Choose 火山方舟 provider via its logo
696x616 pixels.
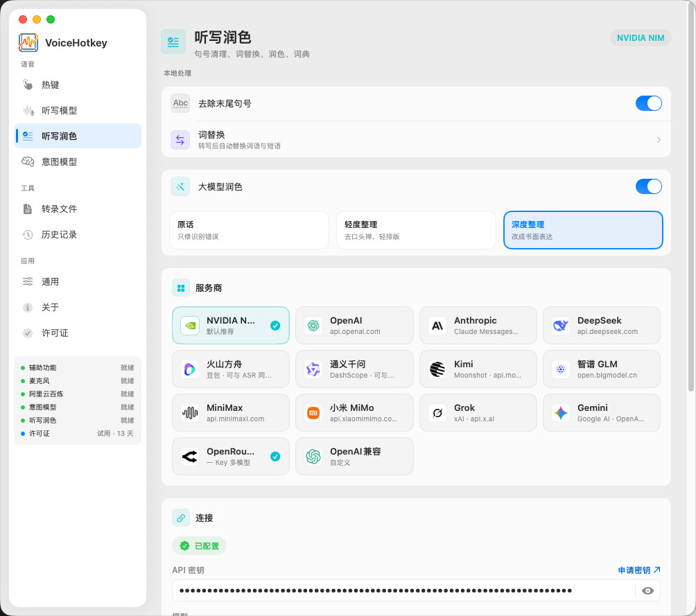[x=190, y=369]
